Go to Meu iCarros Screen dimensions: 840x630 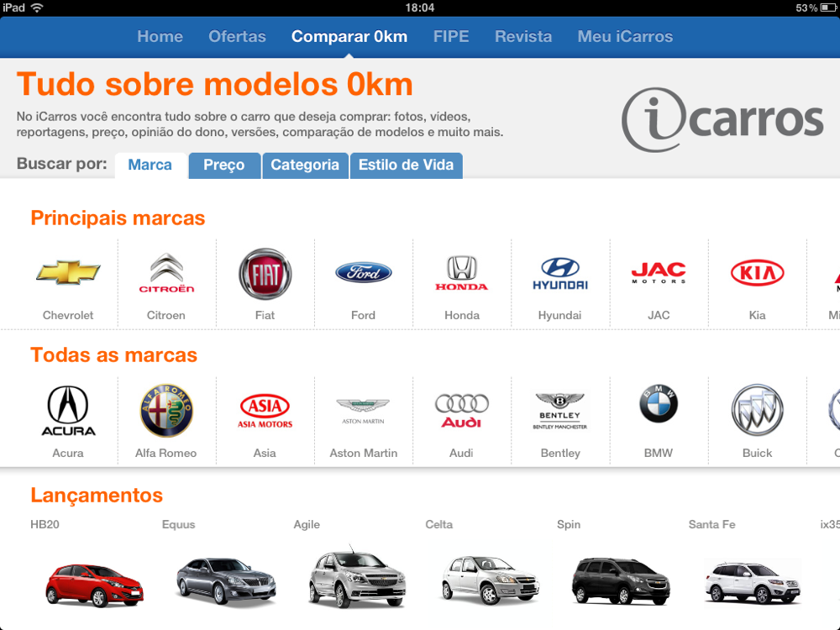[625, 36]
